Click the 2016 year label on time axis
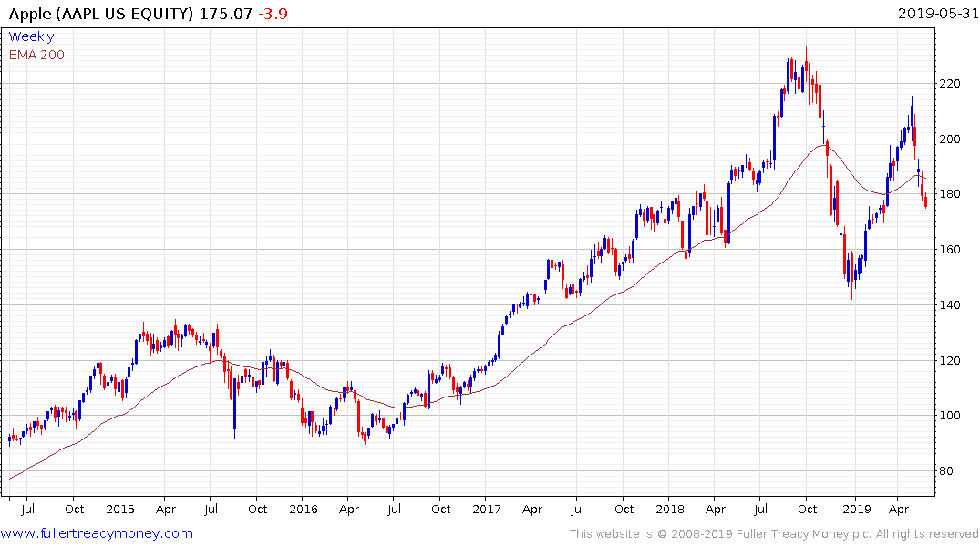The height and width of the screenshot is (547, 980). click(304, 510)
